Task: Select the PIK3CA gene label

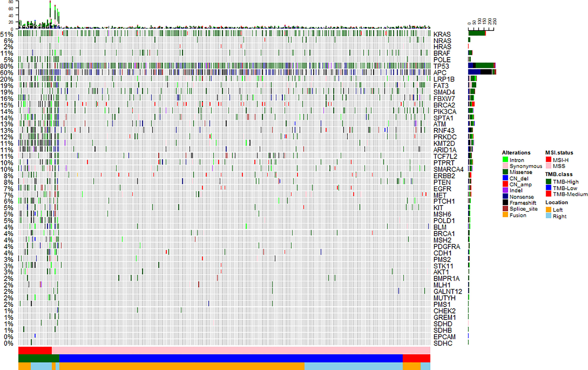Action: click(445, 112)
